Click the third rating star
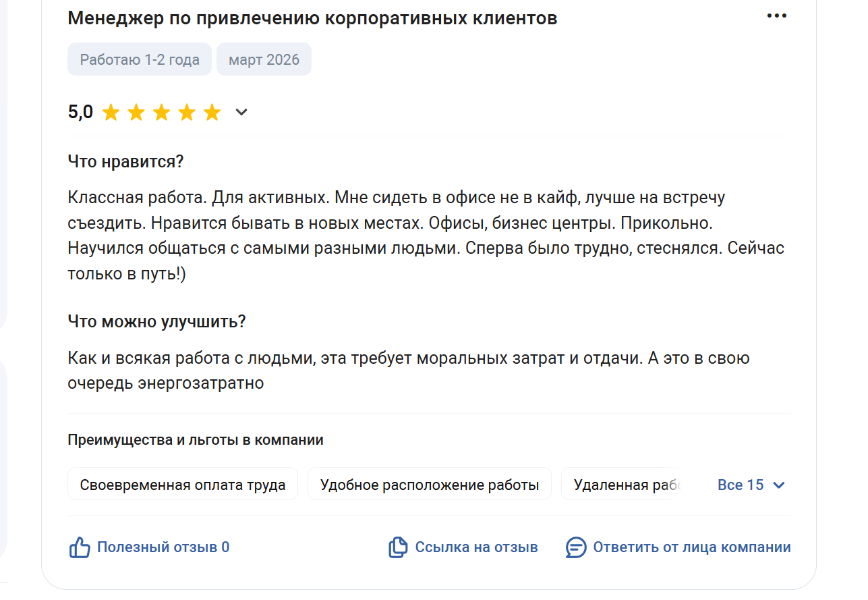 (161, 113)
